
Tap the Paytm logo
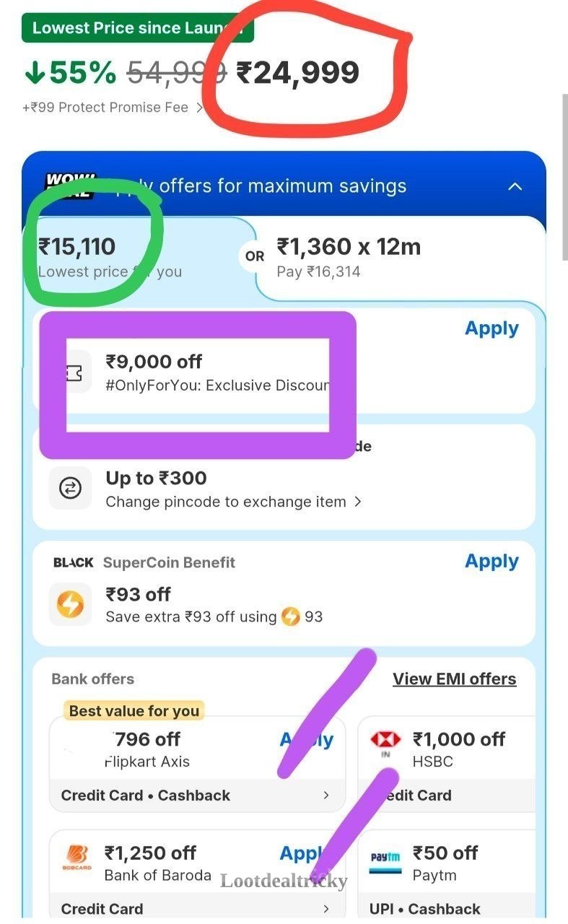(x=385, y=860)
